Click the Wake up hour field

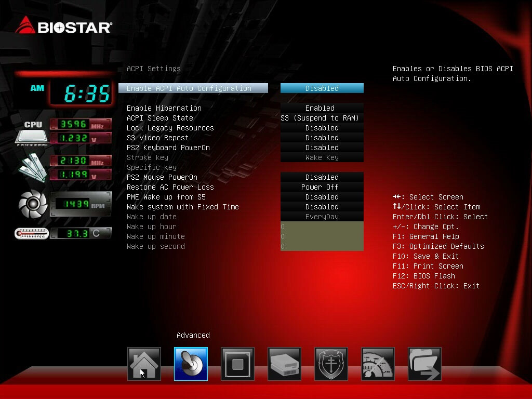click(322, 227)
